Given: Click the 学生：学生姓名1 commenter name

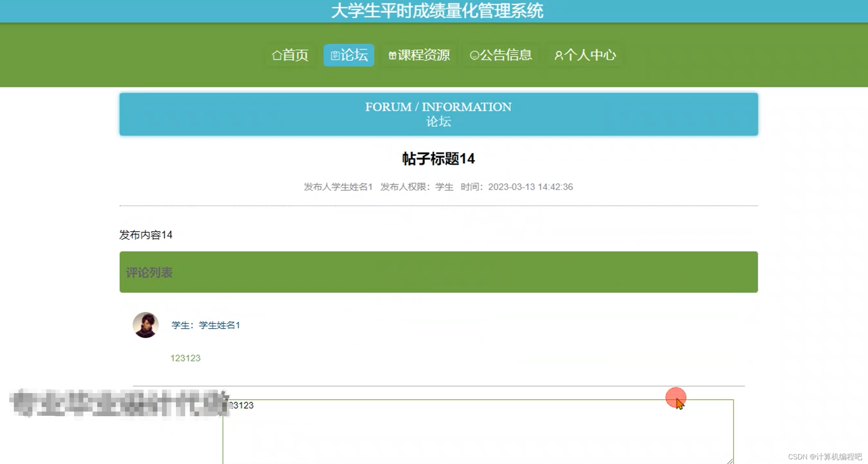Looking at the screenshot, I should click(x=206, y=325).
